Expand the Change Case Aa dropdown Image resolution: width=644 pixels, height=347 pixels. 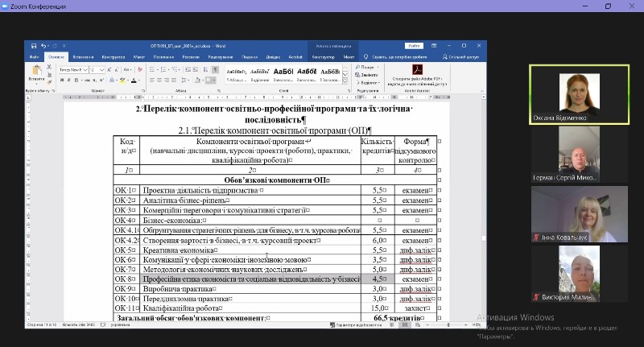point(127,70)
